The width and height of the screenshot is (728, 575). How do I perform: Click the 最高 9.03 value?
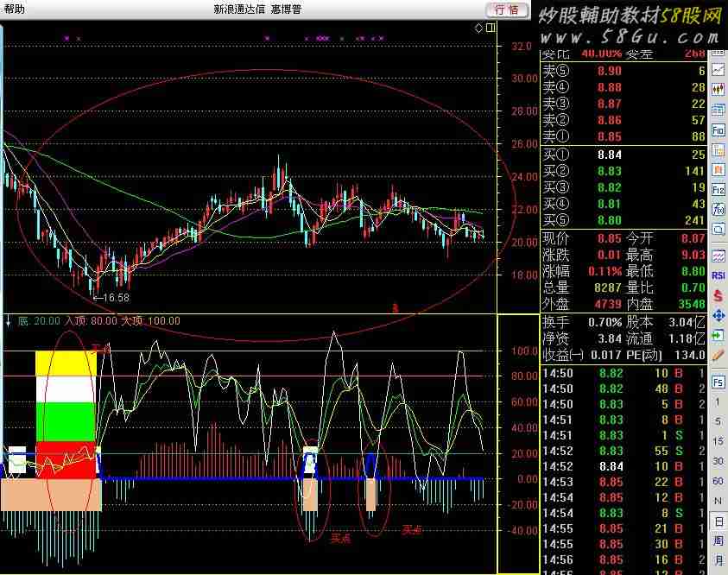point(693,255)
